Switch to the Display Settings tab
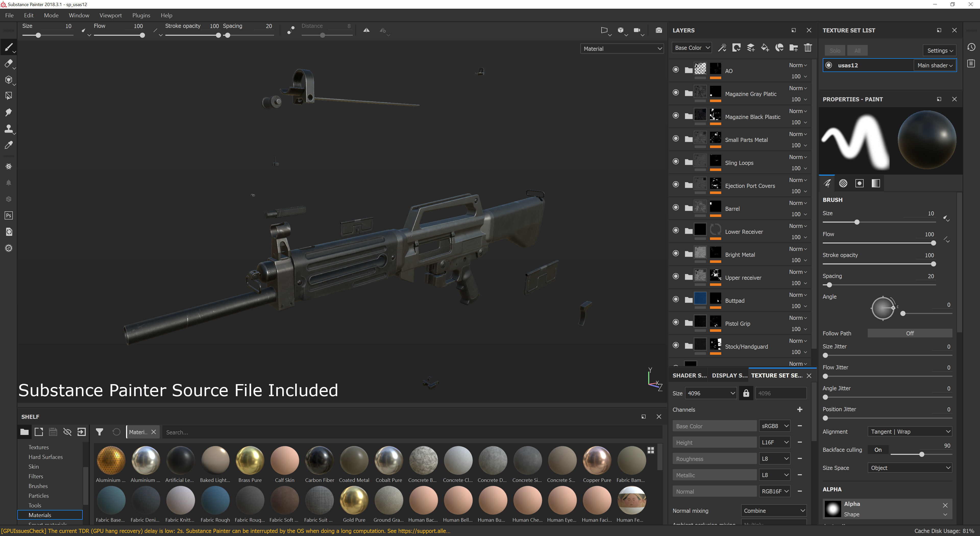This screenshot has width=980, height=536. point(729,375)
